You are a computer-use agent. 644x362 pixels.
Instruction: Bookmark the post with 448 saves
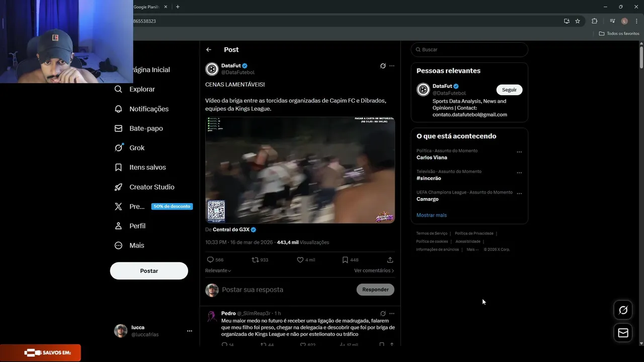coord(345,260)
